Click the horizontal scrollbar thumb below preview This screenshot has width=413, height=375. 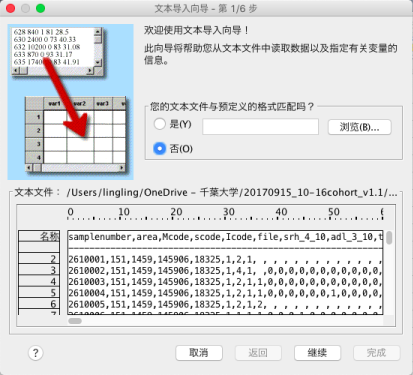pos(75,321)
